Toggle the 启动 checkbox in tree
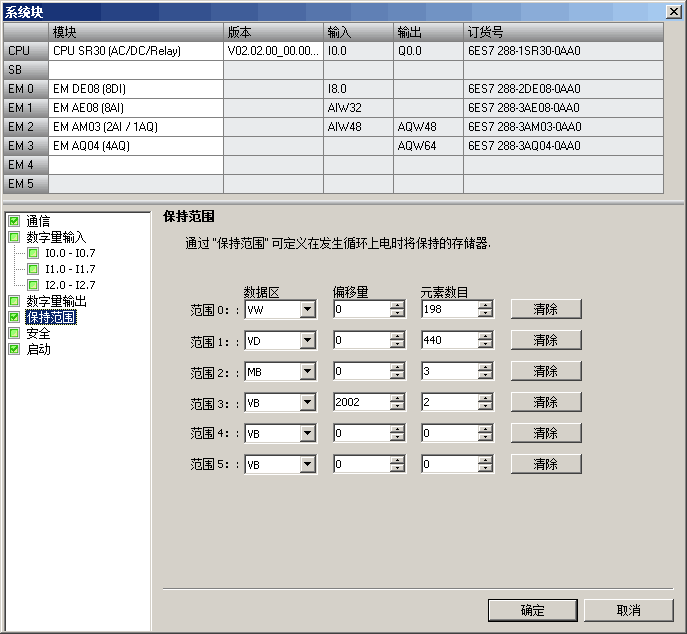687x634 pixels. 14,349
